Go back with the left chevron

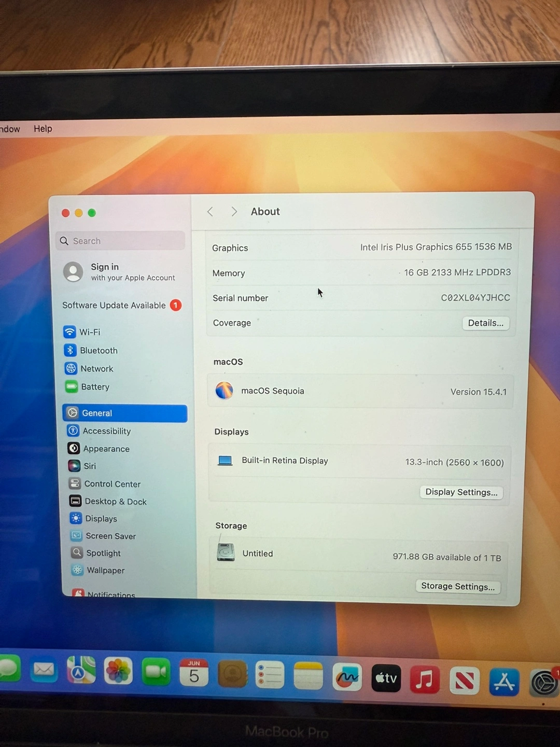pyautogui.click(x=210, y=211)
